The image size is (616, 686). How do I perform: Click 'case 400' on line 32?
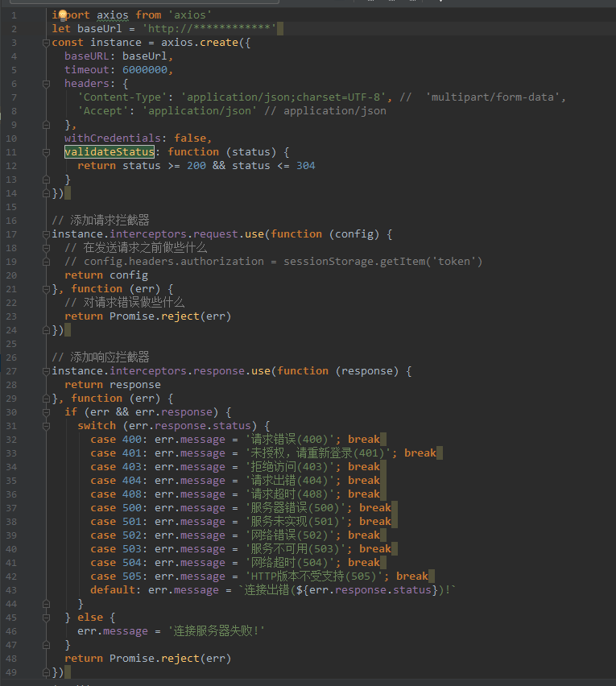click(x=116, y=440)
